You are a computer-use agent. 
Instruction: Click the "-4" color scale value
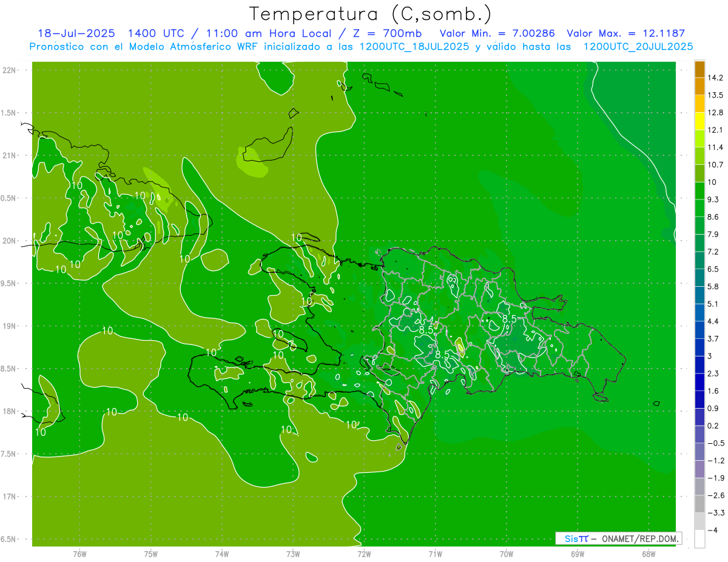pyautogui.click(x=713, y=530)
